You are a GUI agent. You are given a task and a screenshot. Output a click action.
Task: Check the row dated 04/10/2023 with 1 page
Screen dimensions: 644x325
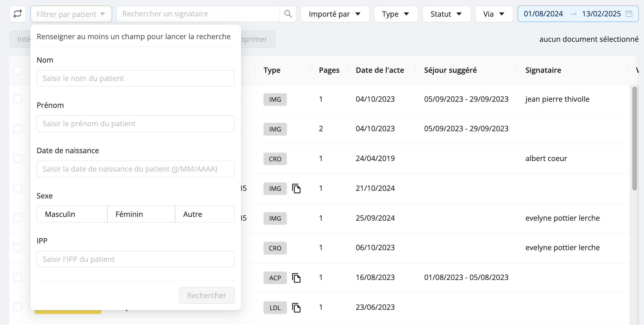click(18, 99)
